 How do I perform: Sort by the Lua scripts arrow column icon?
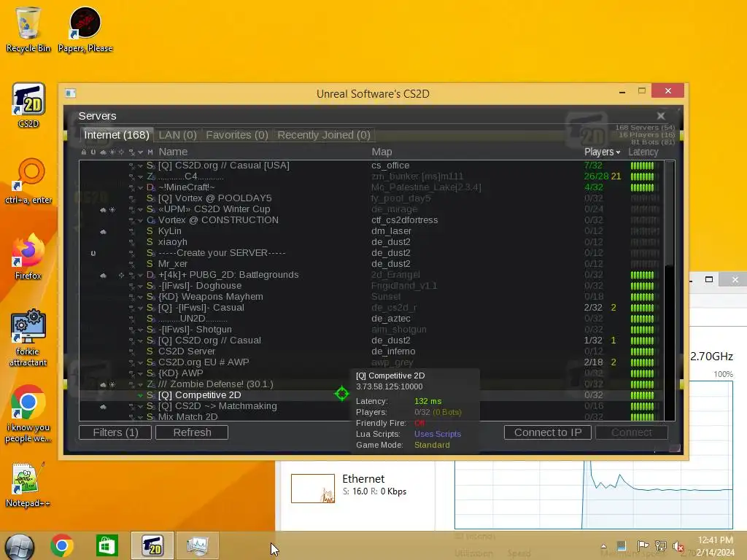[140, 152]
